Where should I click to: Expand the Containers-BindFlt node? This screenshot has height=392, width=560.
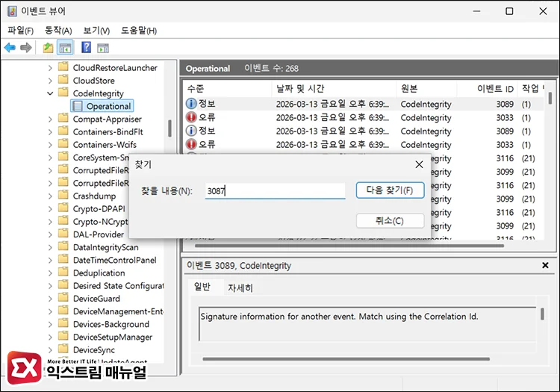click(50, 132)
